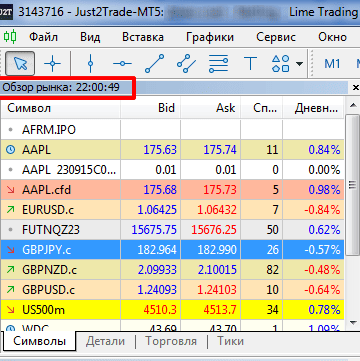Image resolution: width=360 pixels, height=361 pixels.
Task: Select the US500m symbol row
Action: coord(172,310)
